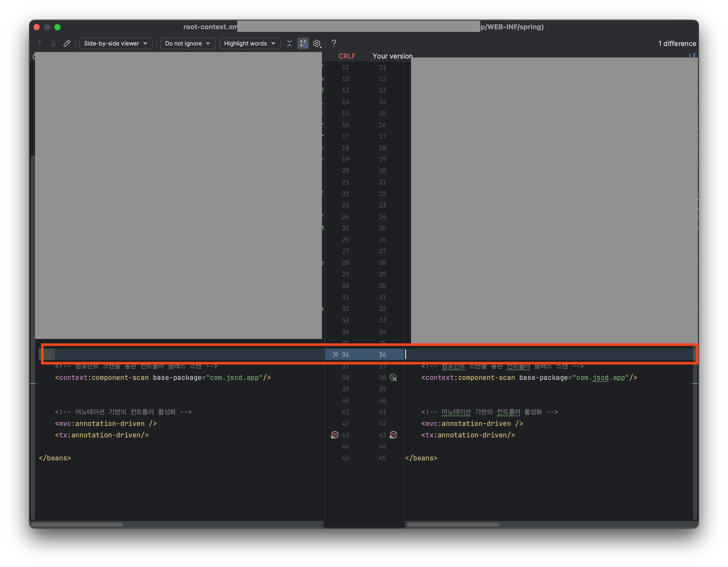Click the left gutter icon on line 43
Screen dimensions: 728x567
coord(335,435)
